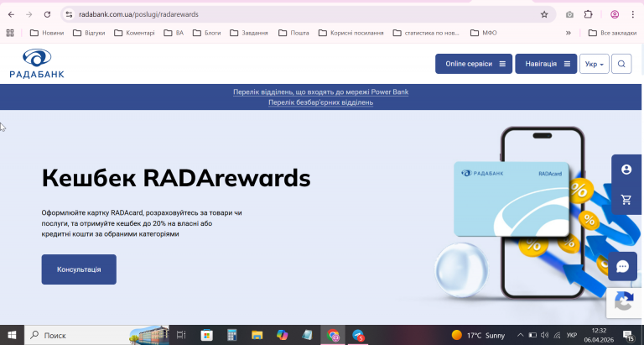
Task: Open the notifications center icon
Action: tap(627, 335)
